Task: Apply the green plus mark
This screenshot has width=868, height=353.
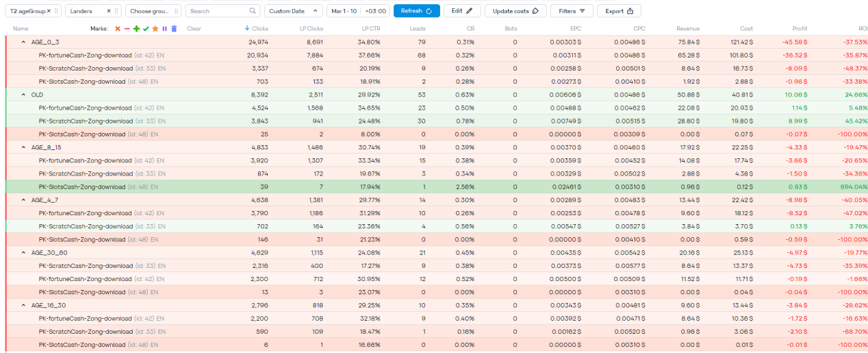Action: pyautogui.click(x=136, y=29)
